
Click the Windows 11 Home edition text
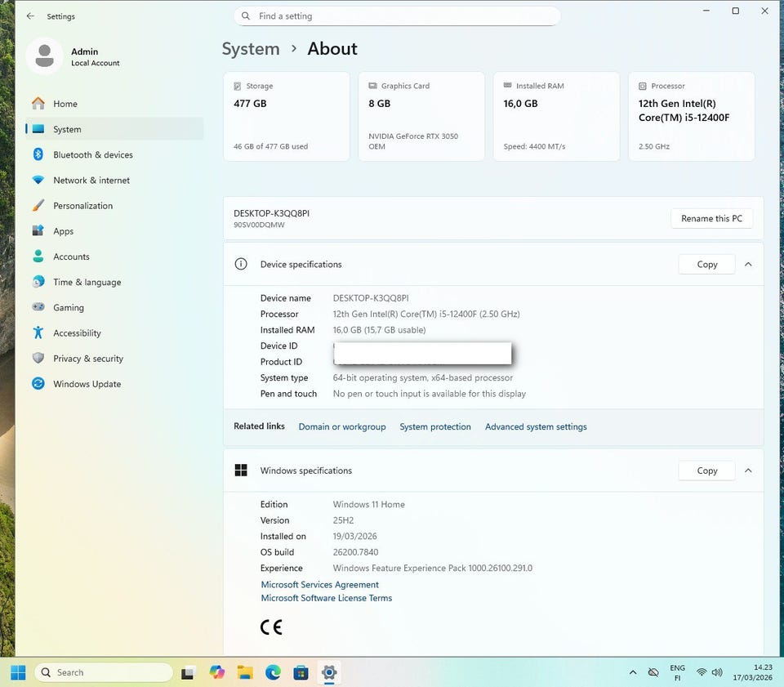click(x=369, y=504)
